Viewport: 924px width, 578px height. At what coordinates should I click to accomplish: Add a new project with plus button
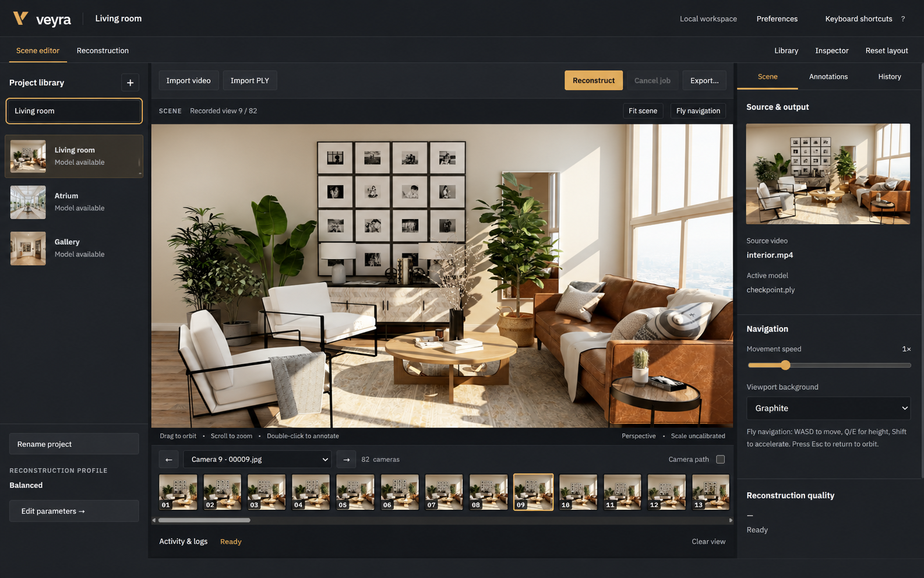(x=130, y=83)
